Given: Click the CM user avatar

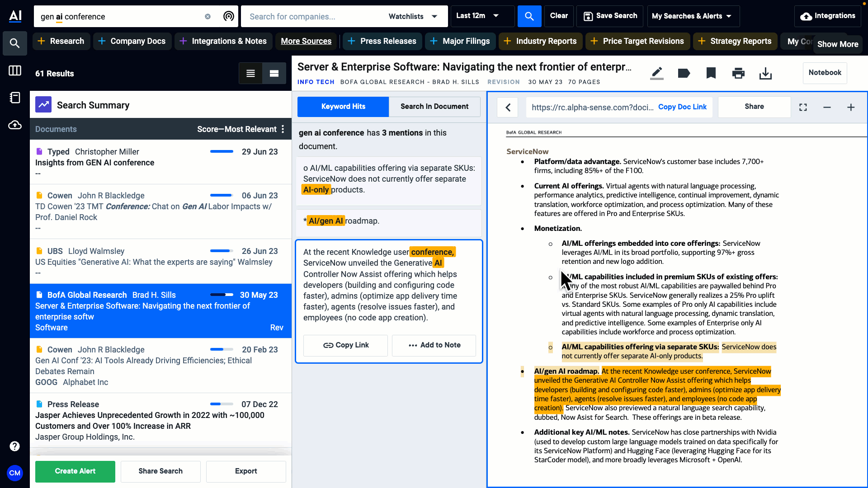Looking at the screenshot, I should (x=15, y=473).
